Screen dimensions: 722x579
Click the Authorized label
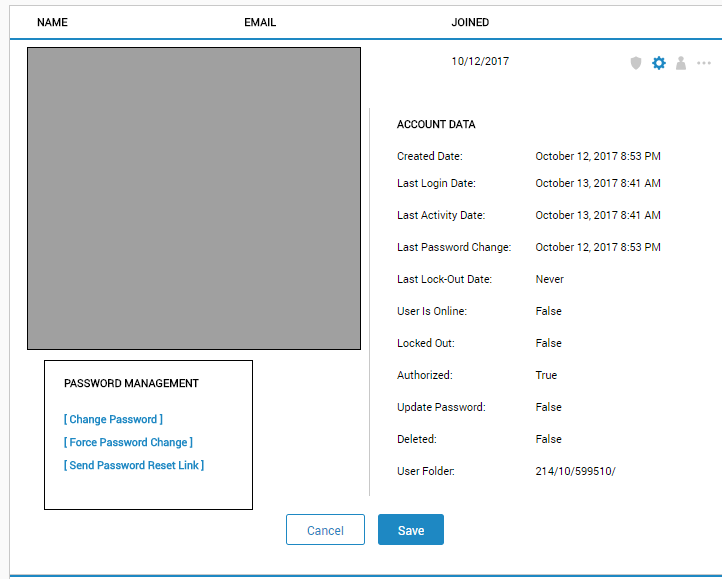[425, 375]
